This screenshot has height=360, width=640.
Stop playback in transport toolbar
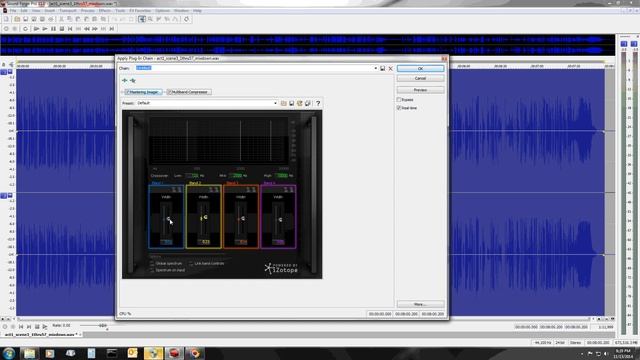pos(62,29)
